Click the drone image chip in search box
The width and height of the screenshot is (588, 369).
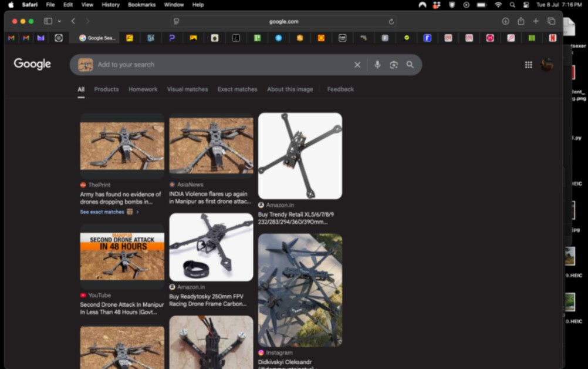tap(86, 65)
